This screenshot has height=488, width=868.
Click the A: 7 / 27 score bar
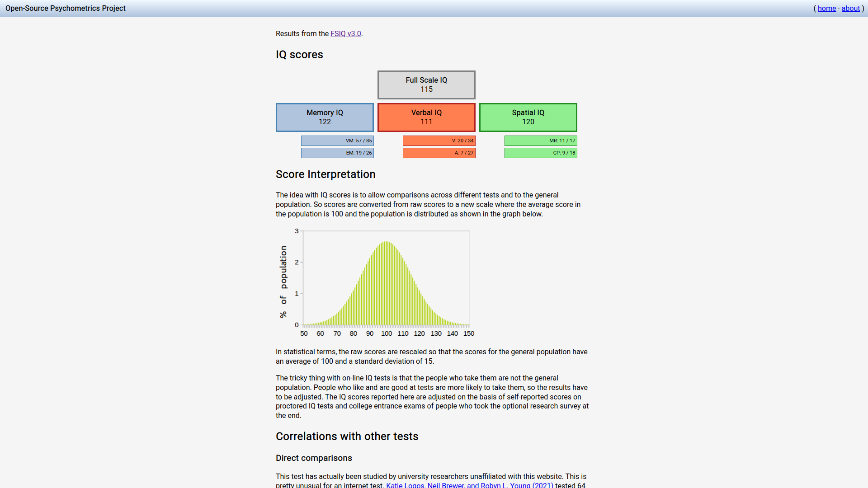pos(439,153)
